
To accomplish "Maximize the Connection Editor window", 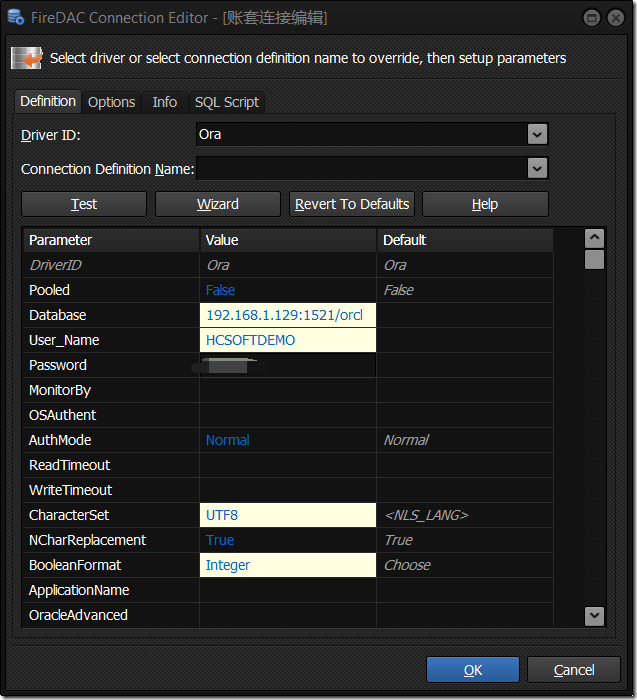I will pyautogui.click(x=591, y=18).
